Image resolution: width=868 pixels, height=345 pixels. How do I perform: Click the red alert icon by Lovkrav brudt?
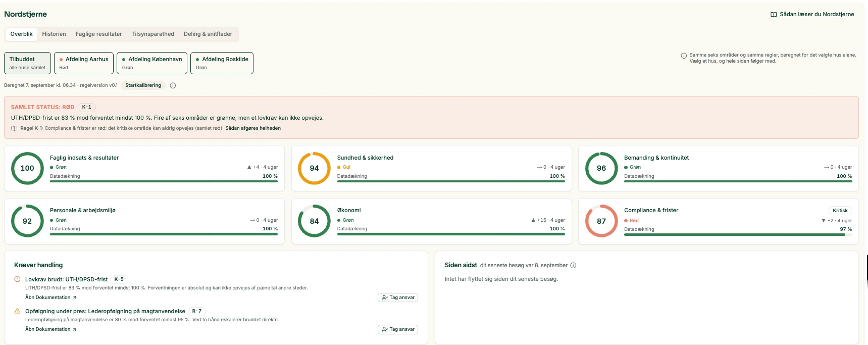[18, 279]
